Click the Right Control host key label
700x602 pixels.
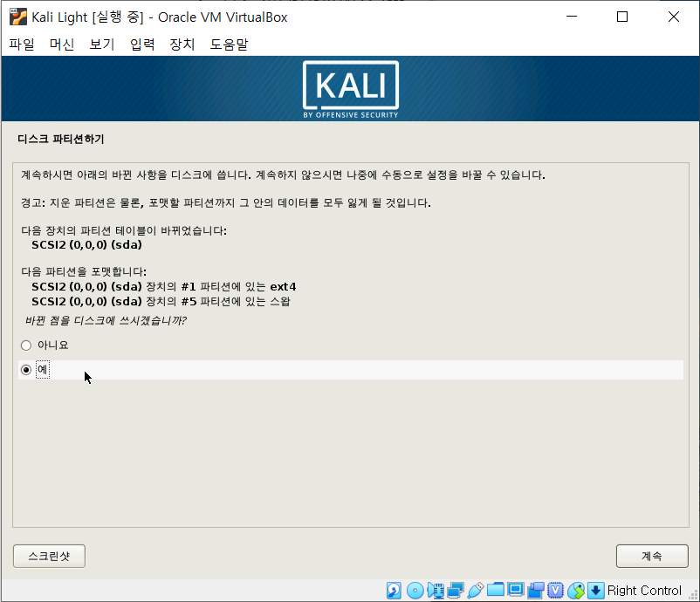(x=644, y=591)
